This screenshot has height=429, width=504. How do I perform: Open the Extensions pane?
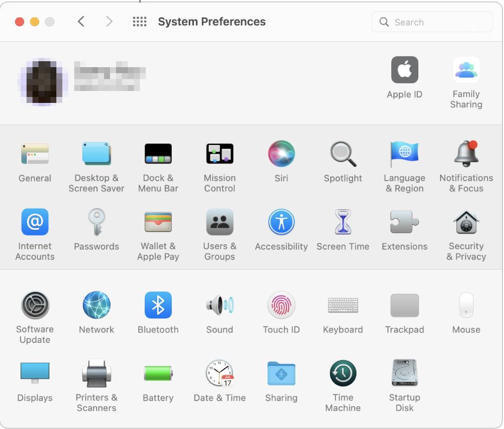coord(405,222)
